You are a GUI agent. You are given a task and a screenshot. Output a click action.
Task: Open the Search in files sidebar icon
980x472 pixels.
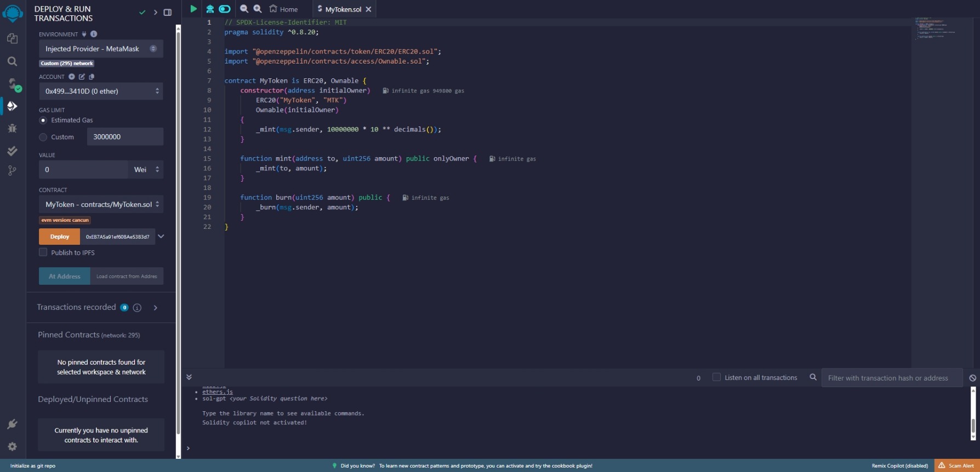tap(12, 61)
